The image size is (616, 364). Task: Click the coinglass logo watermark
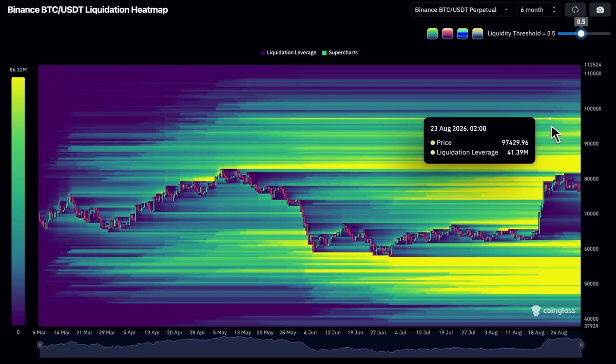(x=553, y=311)
